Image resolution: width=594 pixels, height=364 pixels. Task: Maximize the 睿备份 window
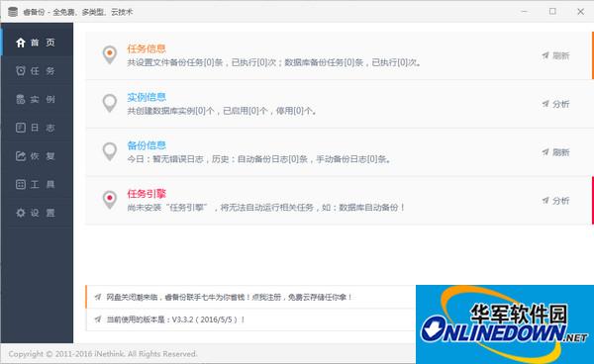(552, 11)
